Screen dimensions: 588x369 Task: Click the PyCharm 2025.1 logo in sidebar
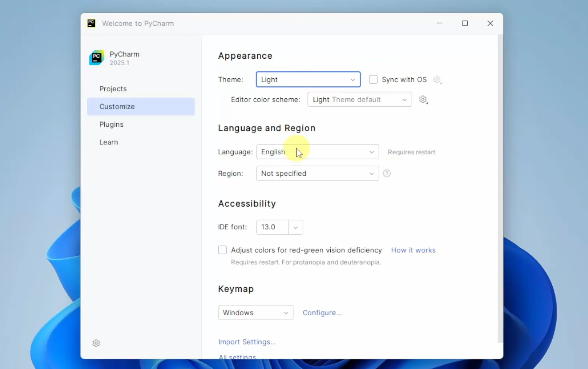96,58
